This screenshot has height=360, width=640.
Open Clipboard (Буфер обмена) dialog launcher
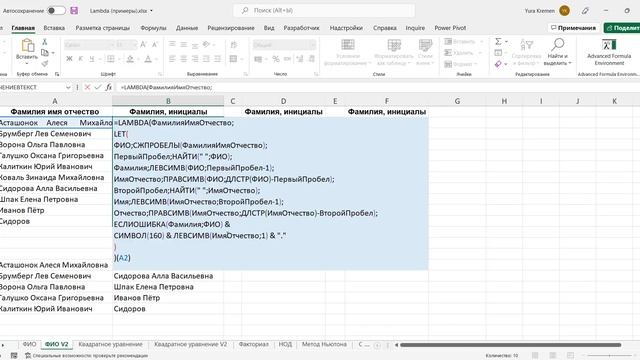(x=57, y=74)
